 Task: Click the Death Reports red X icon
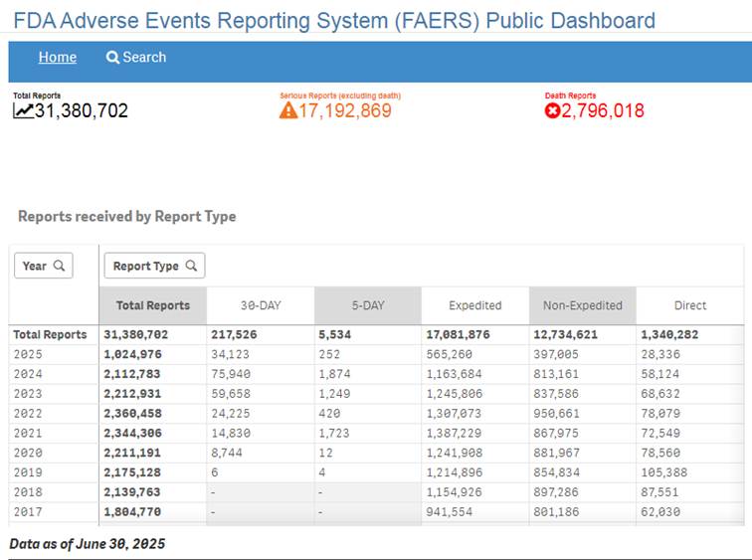coord(552,110)
